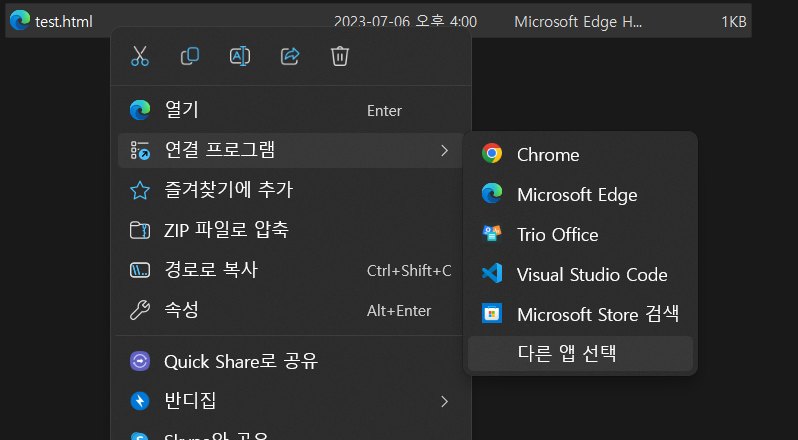Open with Chrome

click(x=580, y=154)
